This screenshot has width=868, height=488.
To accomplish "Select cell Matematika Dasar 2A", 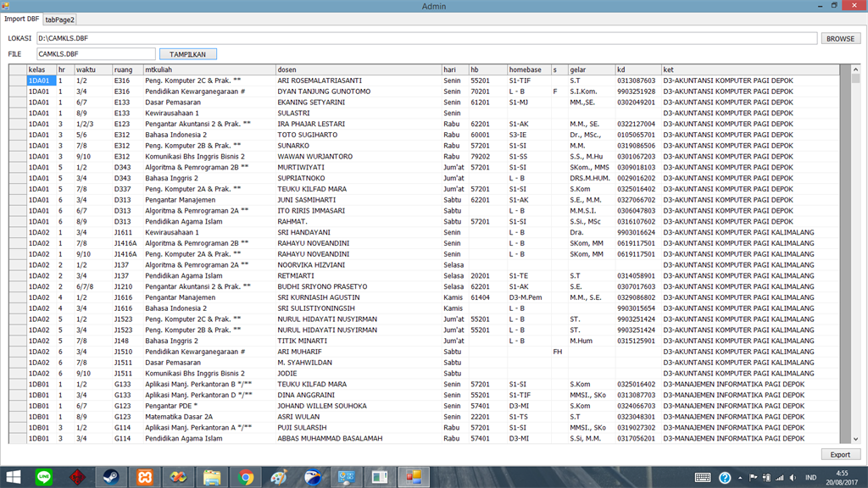I will point(209,417).
